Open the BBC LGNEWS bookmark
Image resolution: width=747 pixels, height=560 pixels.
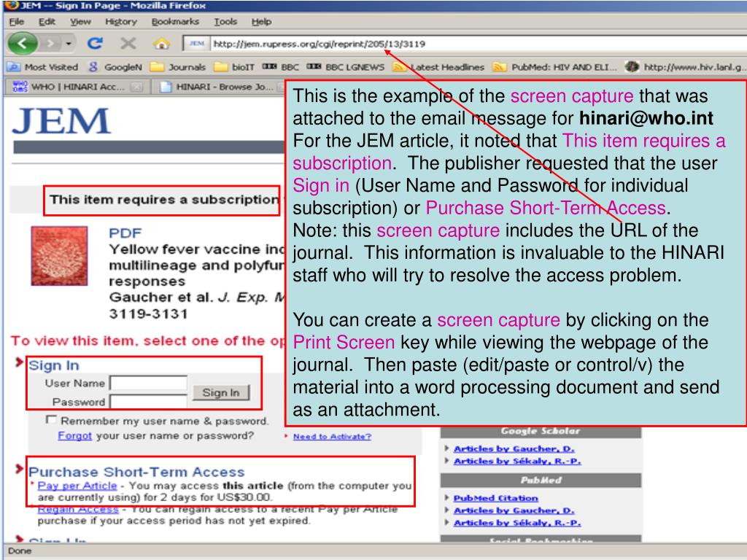click(x=345, y=67)
